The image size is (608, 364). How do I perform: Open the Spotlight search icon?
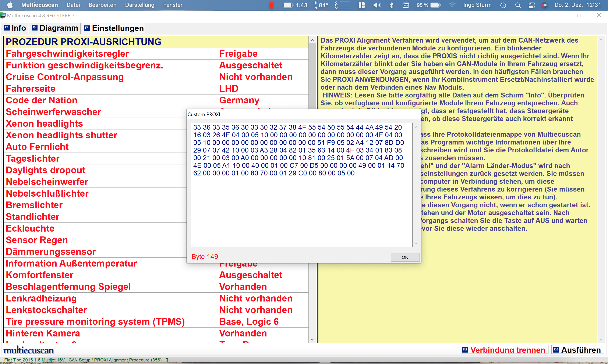coord(518,5)
